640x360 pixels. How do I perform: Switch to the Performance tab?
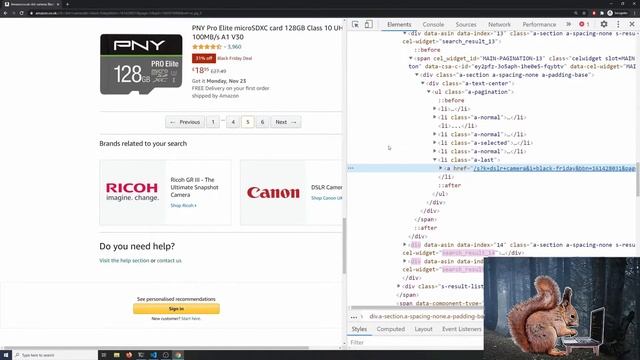pyautogui.click(x=539, y=24)
